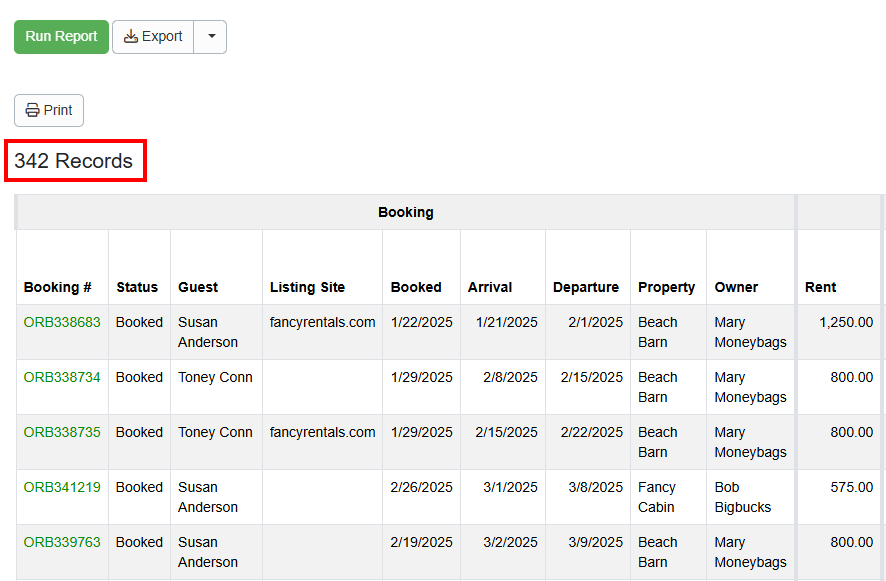The image size is (886, 581).
Task: Click the arrival date 3/1/2025
Action: (x=510, y=487)
